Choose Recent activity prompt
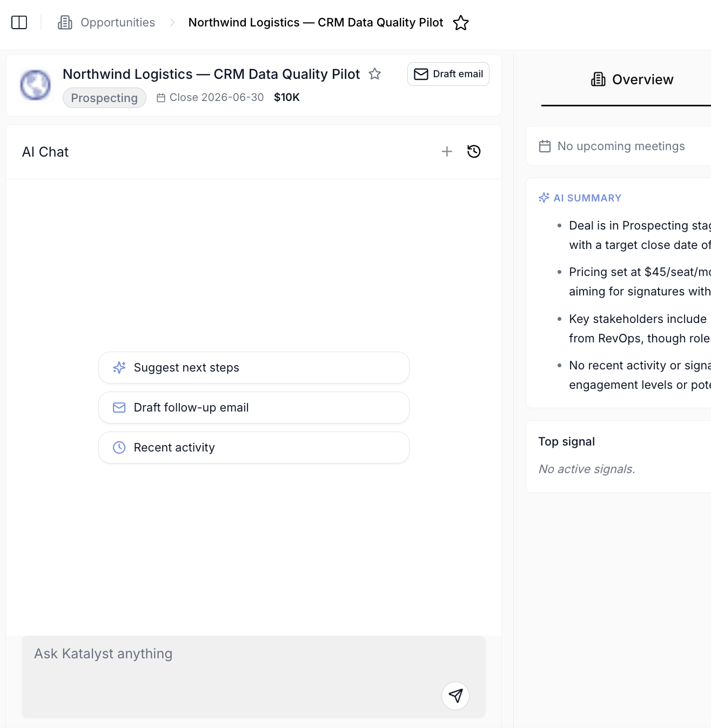The width and height of the screenshot is (711, 728). (254, 448)
